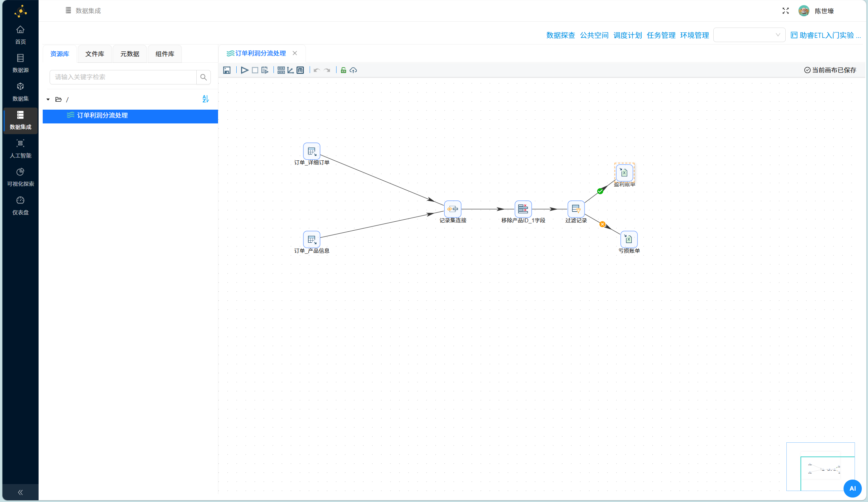This screenshot has width=868, height=502.
Task: Open 仪表盘 in the sidebar
Action: pyautogui.click(x=20, y=206)
